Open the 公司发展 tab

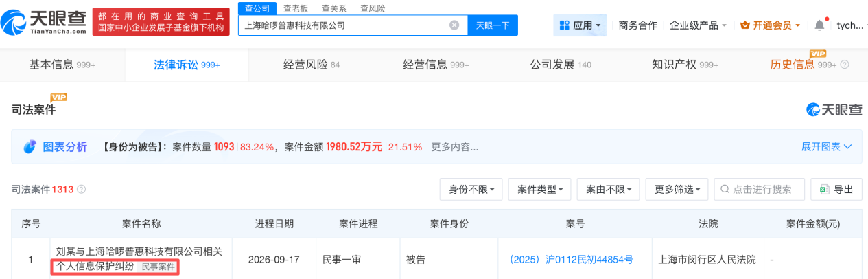tap(561, 65)
